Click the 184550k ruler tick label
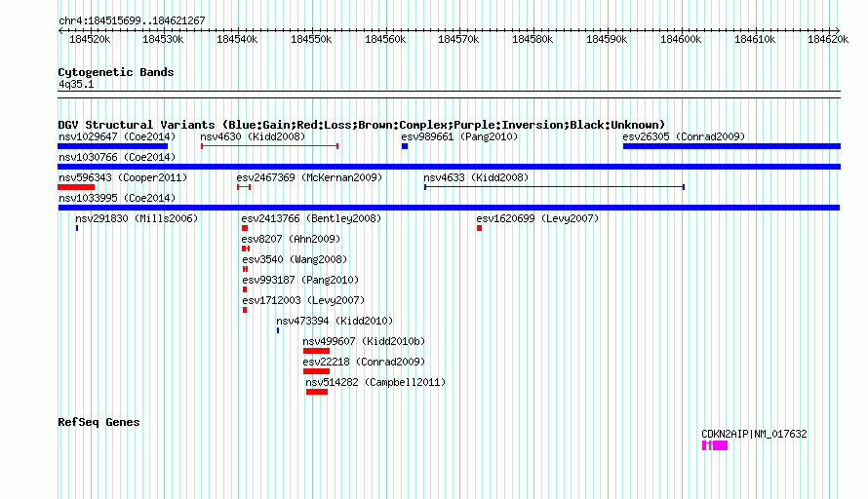 (x=311, y=39)
